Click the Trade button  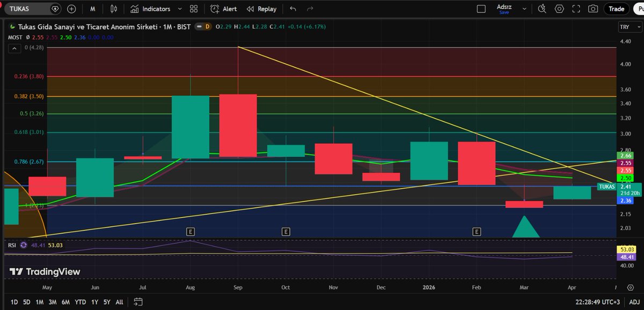616,9
